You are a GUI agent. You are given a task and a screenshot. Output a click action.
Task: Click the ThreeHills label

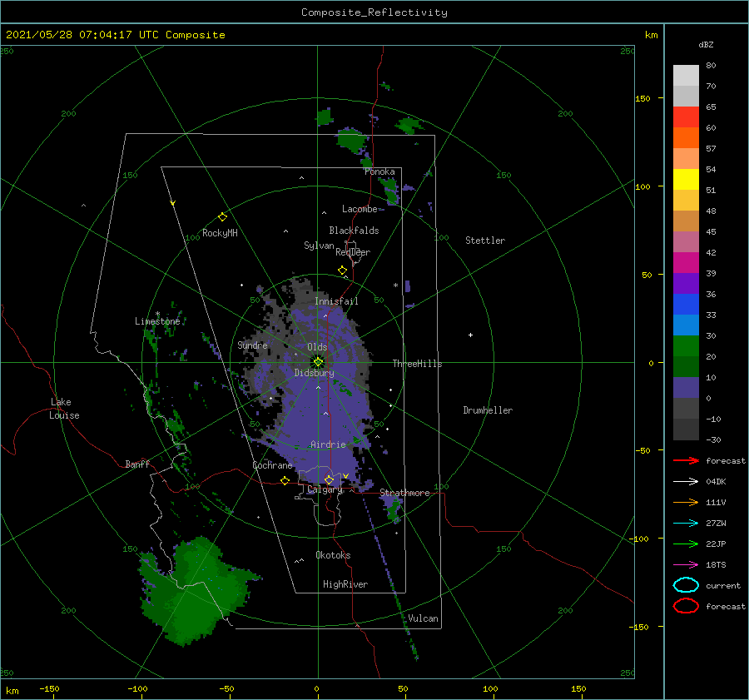[x=417, y=364]
